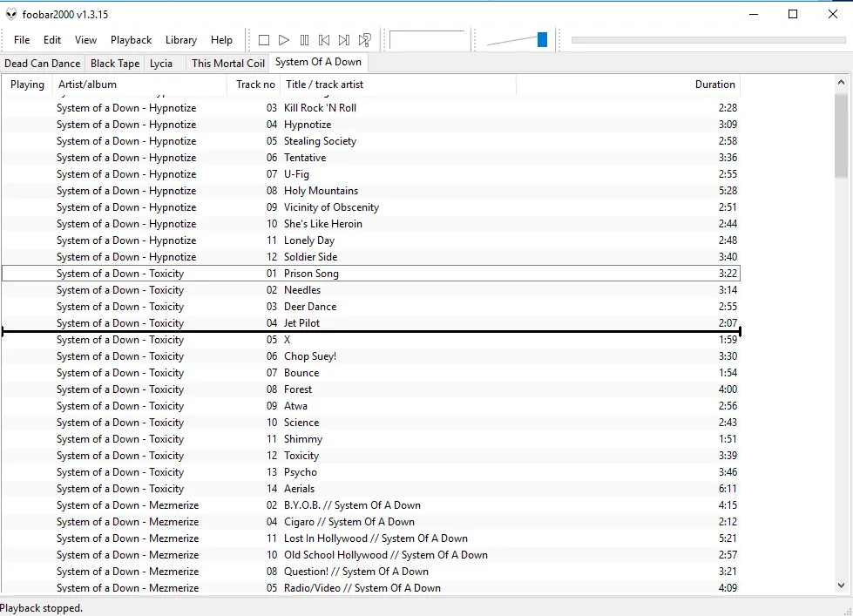Select track Holy Mountains

(x=371, y=191)
